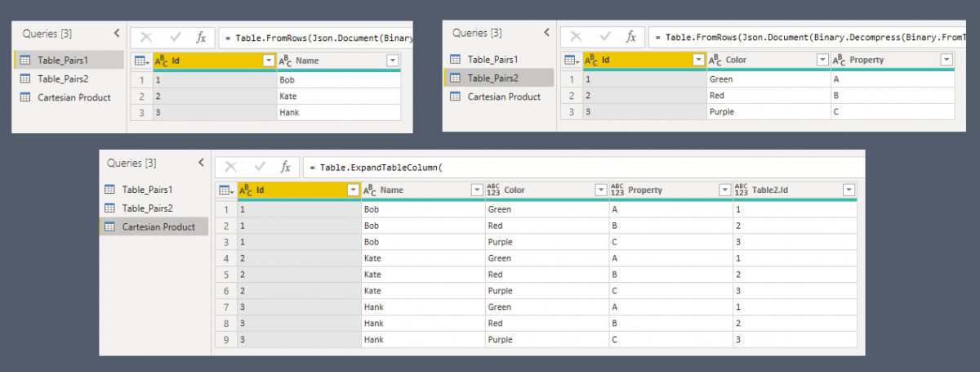Viewport: 980px width, 372px height.
Task: Click "Green" in row 7 of Cartesian Product
Action: tap(547, 307)
